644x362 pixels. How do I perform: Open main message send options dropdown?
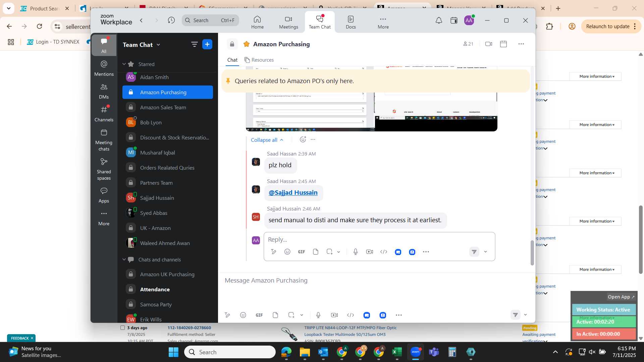526,315
